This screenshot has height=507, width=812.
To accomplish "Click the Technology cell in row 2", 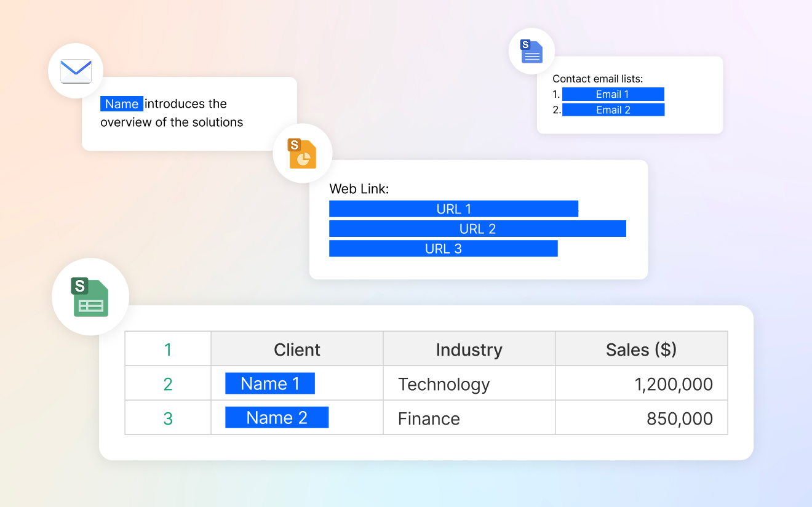I will (x=444, y=383).
